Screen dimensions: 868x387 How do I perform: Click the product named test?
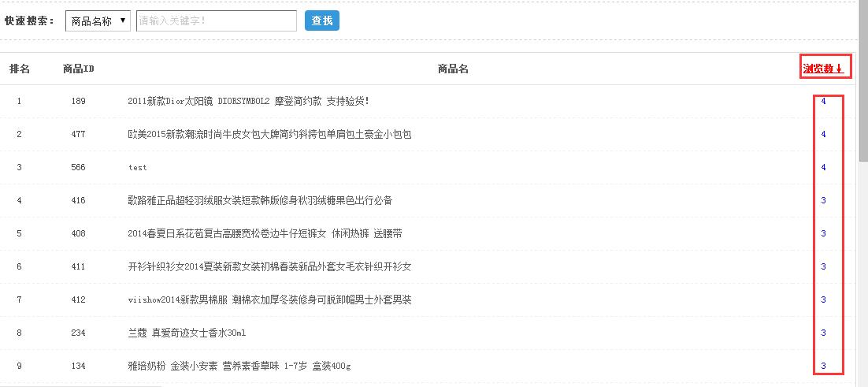137,167
